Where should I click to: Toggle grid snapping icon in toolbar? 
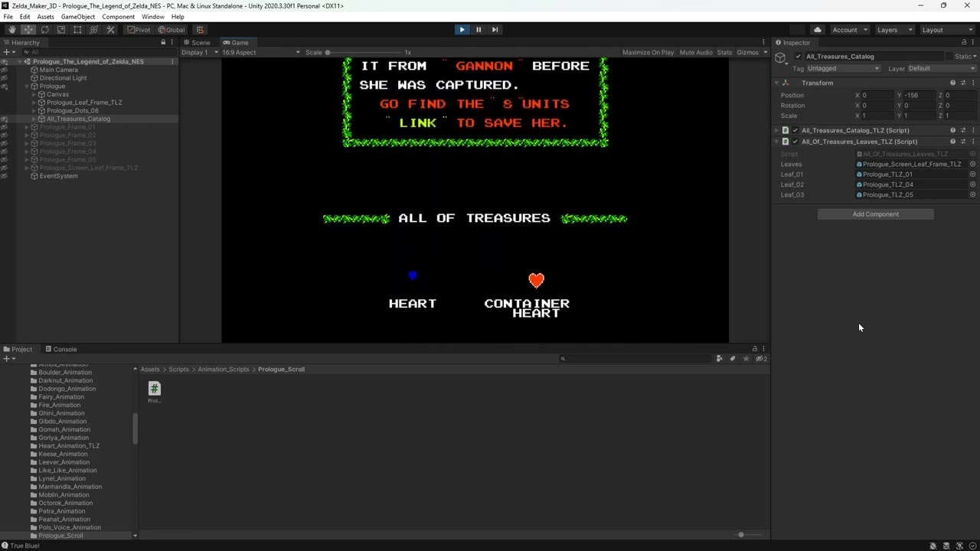200,30
